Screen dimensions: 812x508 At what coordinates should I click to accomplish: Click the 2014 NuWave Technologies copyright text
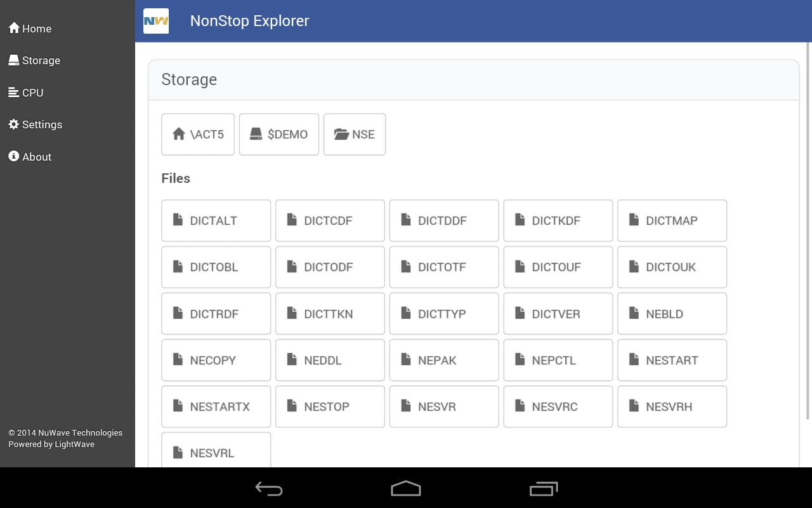[x=65, y=433]
